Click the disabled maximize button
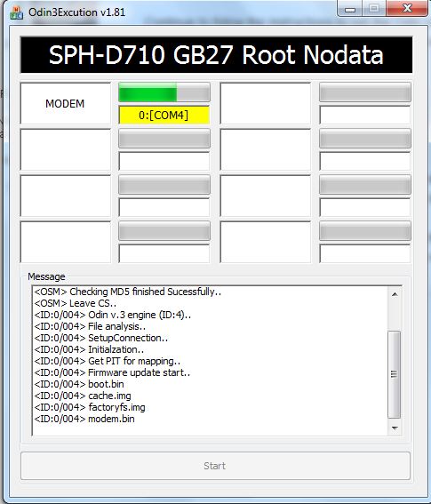The height and width of the screenshot is (504, 431). coord(374,8)
